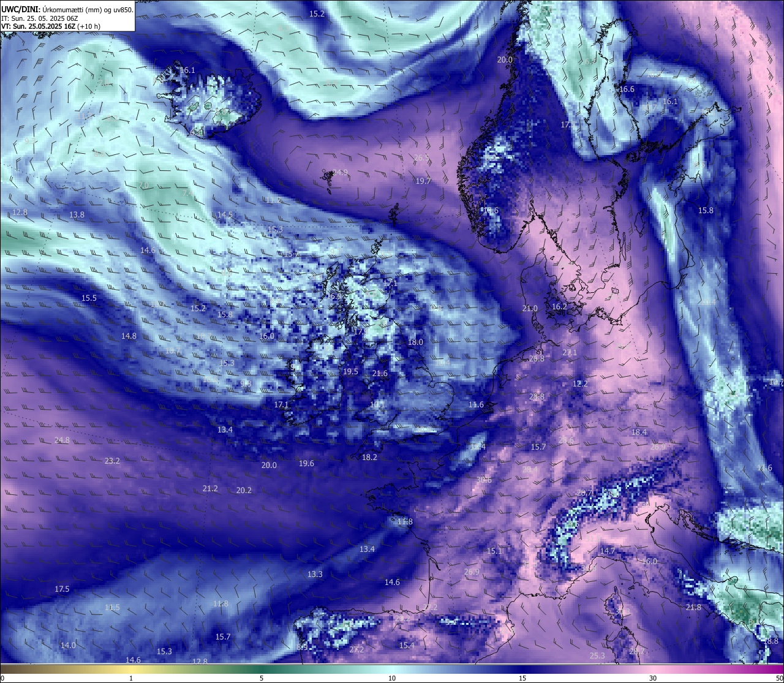The width and height of the screenshot is (784, 683).
Task: Click the 24.8 value label
Action: (x=62, y=440)
